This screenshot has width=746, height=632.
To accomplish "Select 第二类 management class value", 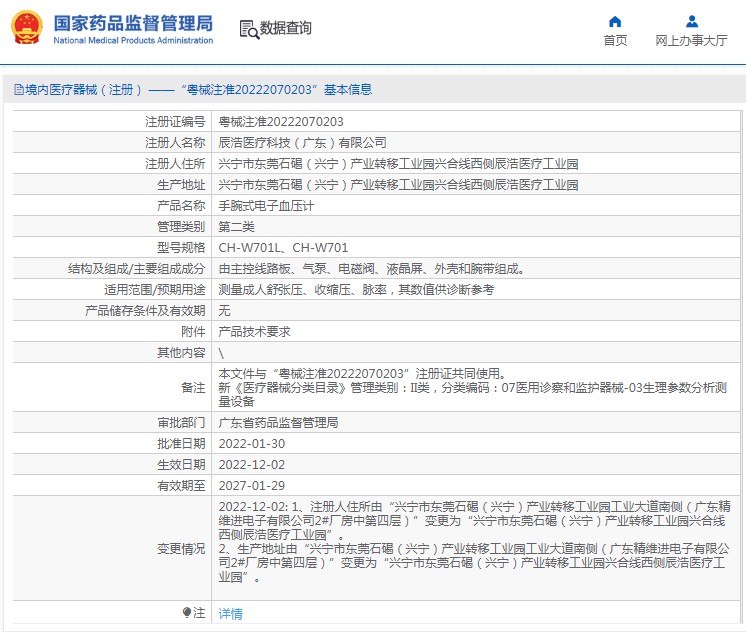I will click(x=236, y=227).
